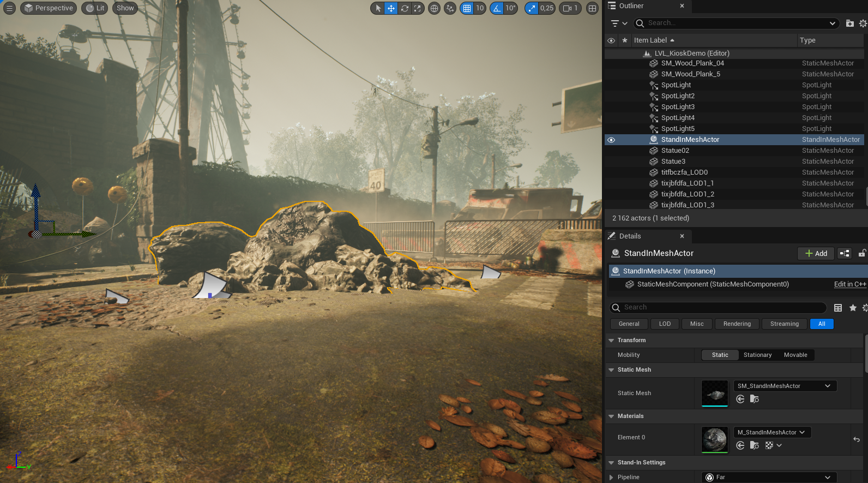Open the SM_StandInMeshActor mesh dropdown
868x483 pixels.
click(784, 386)
